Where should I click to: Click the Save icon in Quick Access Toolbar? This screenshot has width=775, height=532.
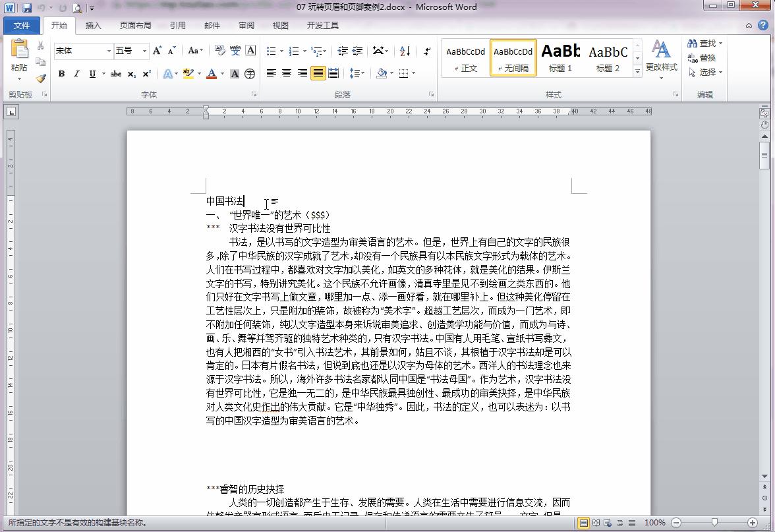pyautogui.click(x=26, y=7)
